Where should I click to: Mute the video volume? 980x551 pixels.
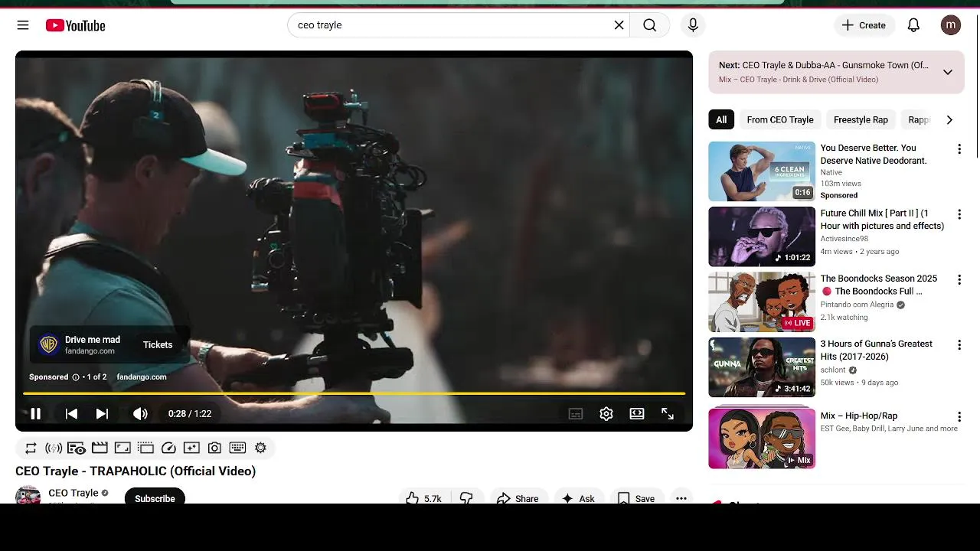point(140,413)
